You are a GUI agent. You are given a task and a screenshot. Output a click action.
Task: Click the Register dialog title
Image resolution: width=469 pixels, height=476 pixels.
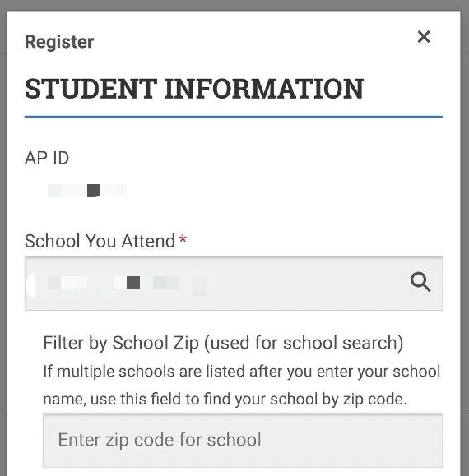click(x=59, y=42)
